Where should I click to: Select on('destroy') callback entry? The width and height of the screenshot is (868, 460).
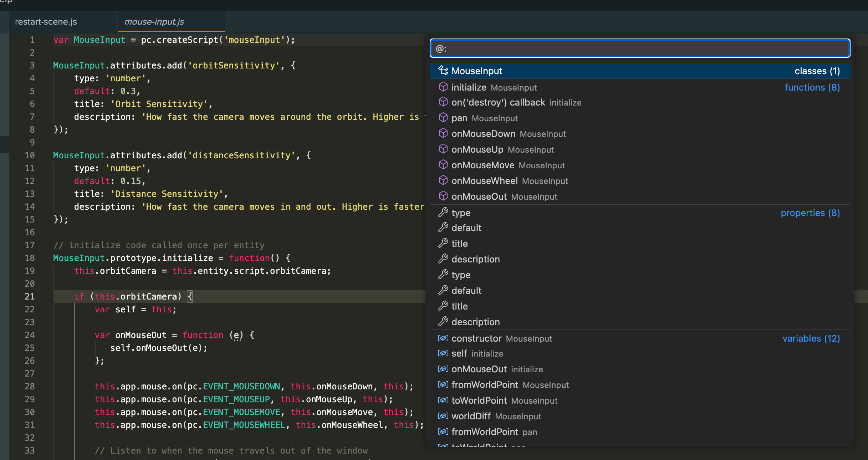[498, 102]
